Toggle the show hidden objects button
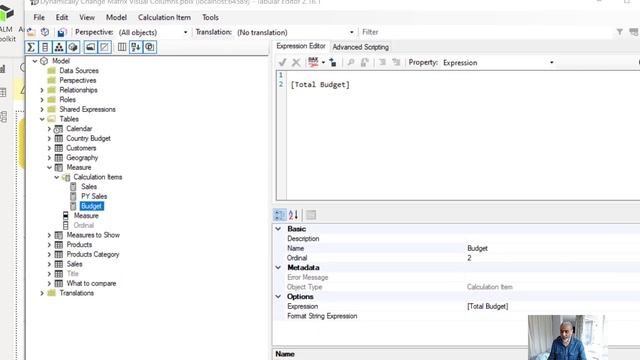 [x=104, y=47]
